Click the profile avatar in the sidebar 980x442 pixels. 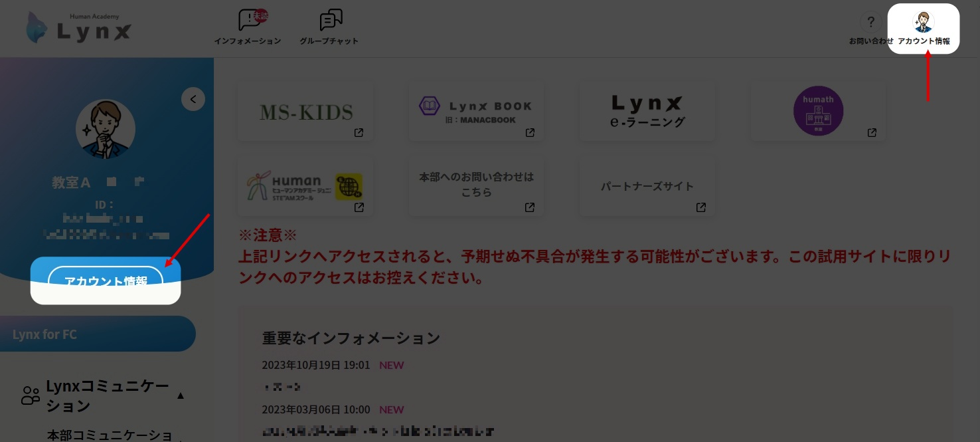tap(106, 129)
